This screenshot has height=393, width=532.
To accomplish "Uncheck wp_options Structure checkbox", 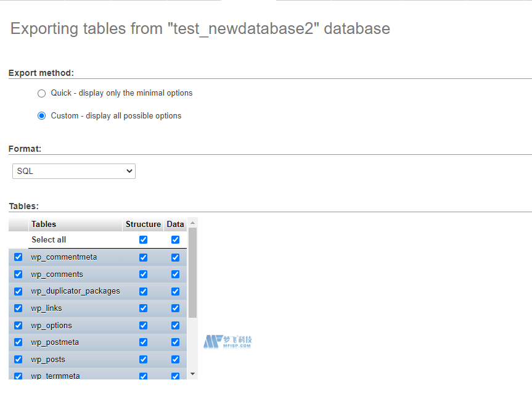I will [x=143, y=325].
